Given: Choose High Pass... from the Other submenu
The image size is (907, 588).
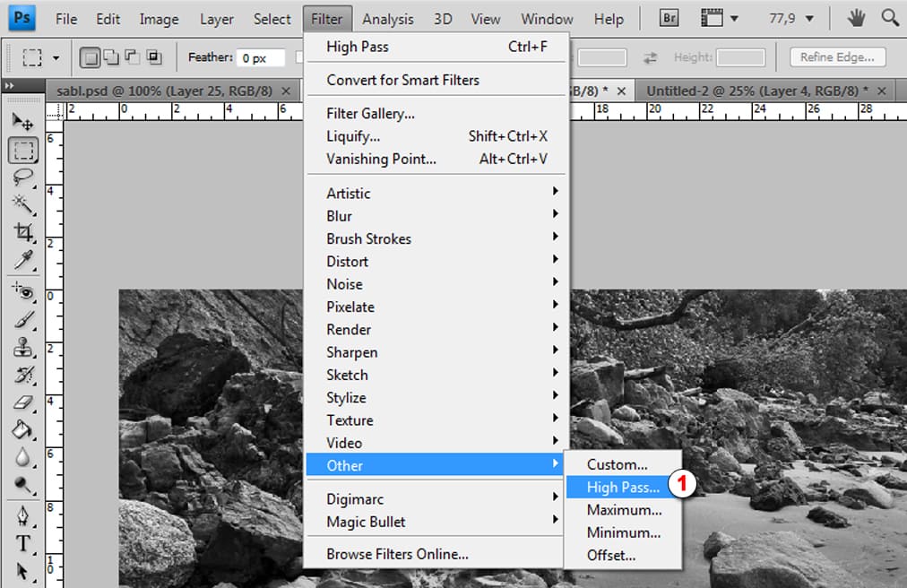Looking at the screenshot, I should 622,488.
